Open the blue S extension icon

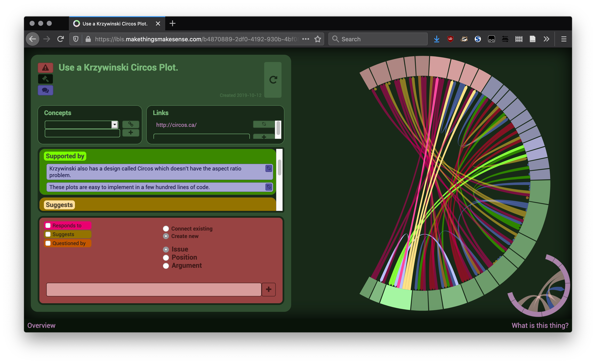click(x=478, y=39)
